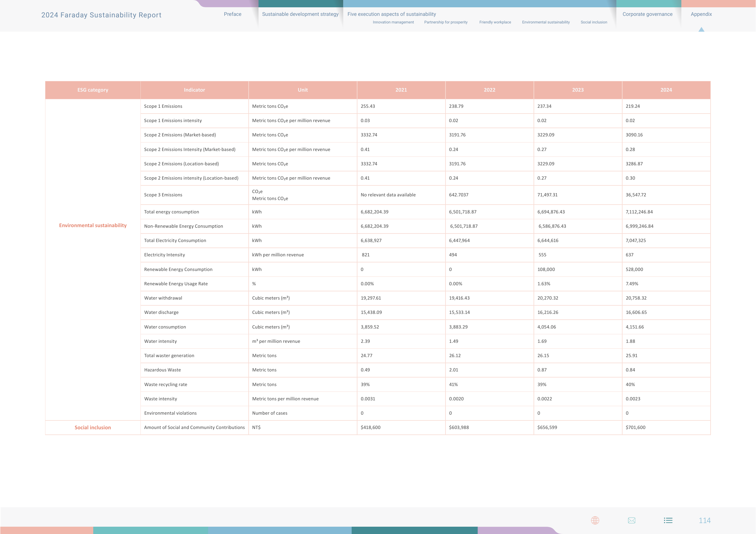Open Five execution aspects of sustainability tab

point(392,14)
